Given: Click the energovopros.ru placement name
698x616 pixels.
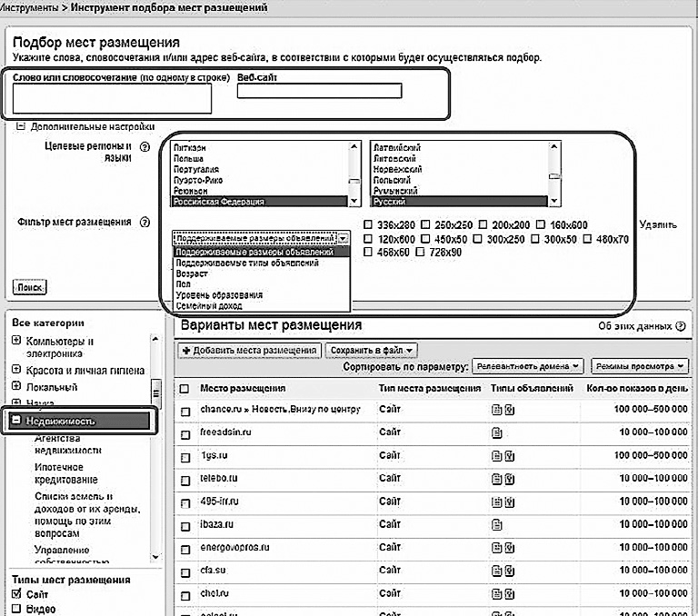Looking at the screenshot, I should pos(234,548).
